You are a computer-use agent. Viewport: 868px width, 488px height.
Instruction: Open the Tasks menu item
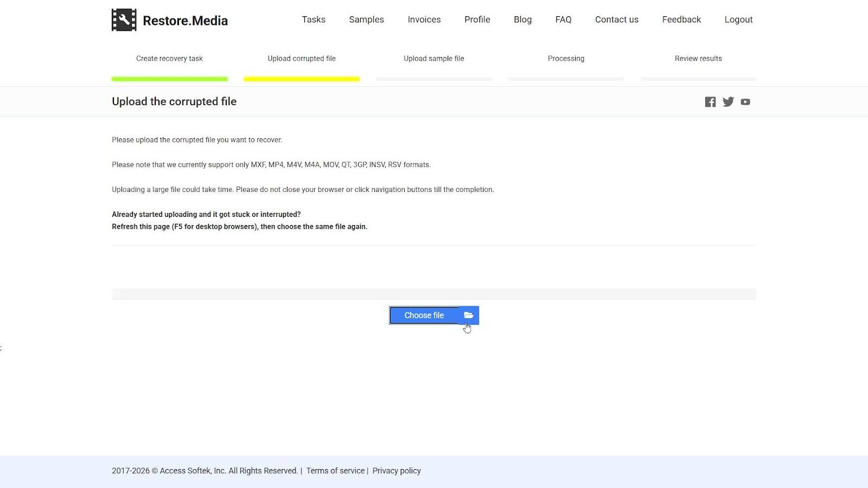pos(313,20)
